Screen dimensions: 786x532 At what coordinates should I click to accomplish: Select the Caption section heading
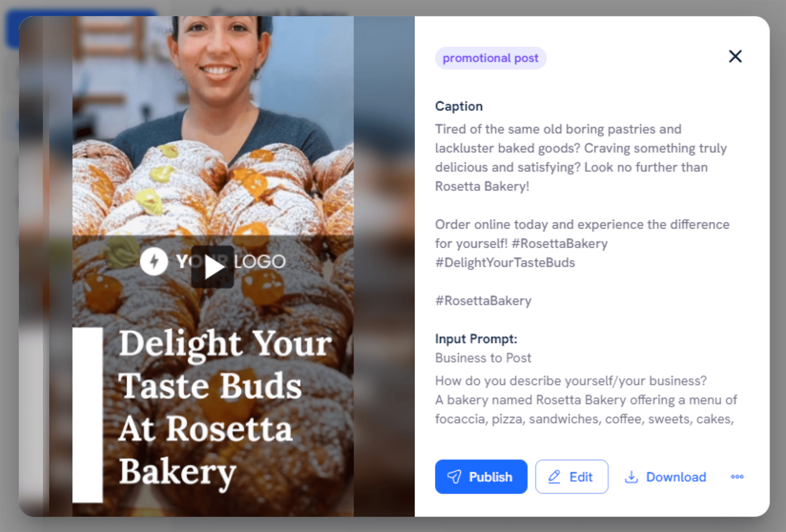coord(459,106)
